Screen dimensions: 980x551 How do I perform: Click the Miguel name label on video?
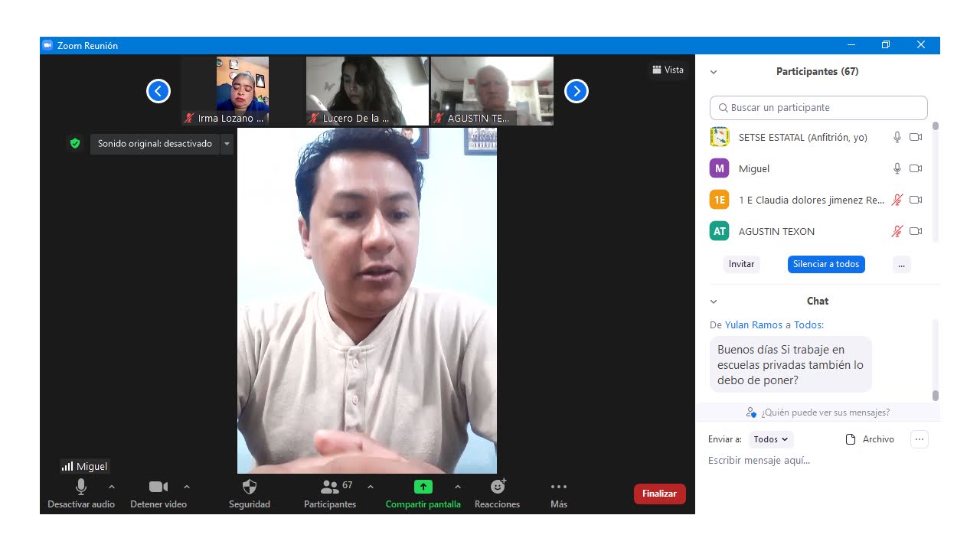(x=92, y=467)
